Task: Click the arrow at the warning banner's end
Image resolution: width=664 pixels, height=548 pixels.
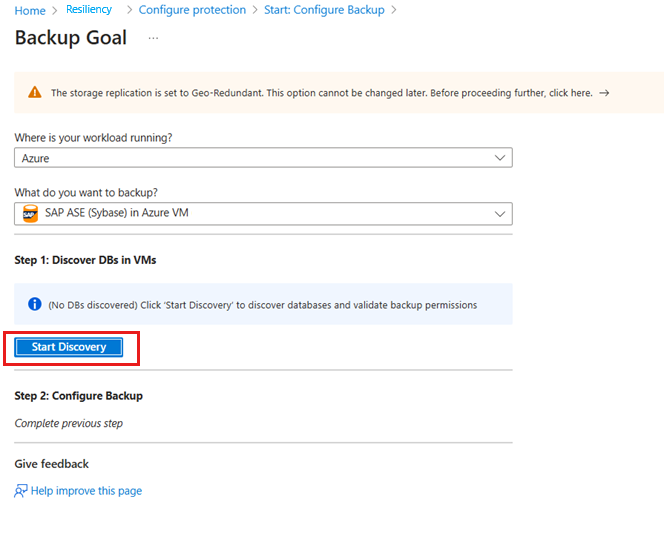Action: click(x=604, y=93)
